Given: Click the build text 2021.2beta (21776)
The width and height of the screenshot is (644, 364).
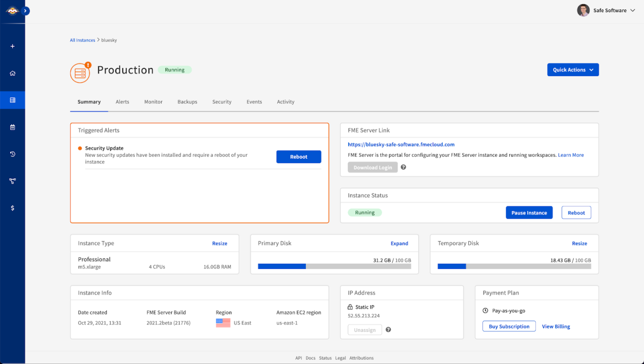Looking at the screenshot, I should click(x=169, y=323).
